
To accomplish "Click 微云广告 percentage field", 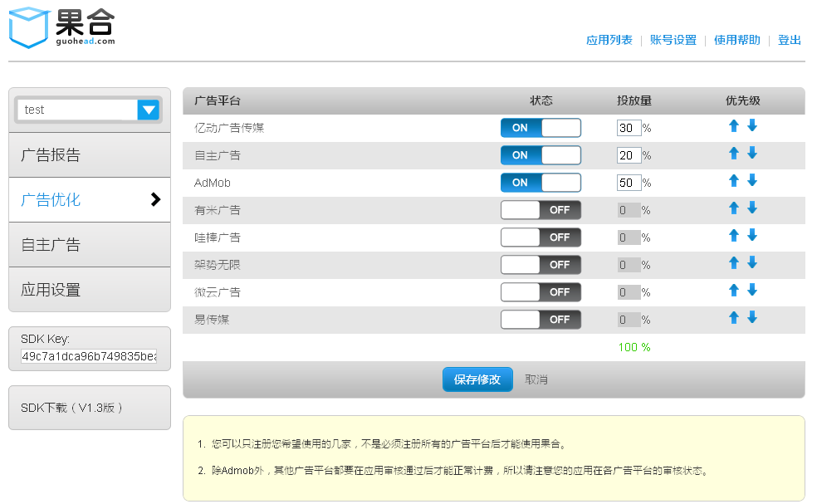I will coord(629,292).
